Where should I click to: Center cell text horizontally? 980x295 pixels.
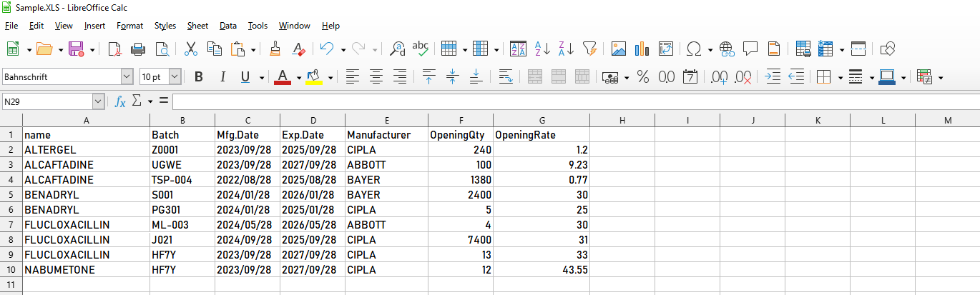(x=376, y=76)
